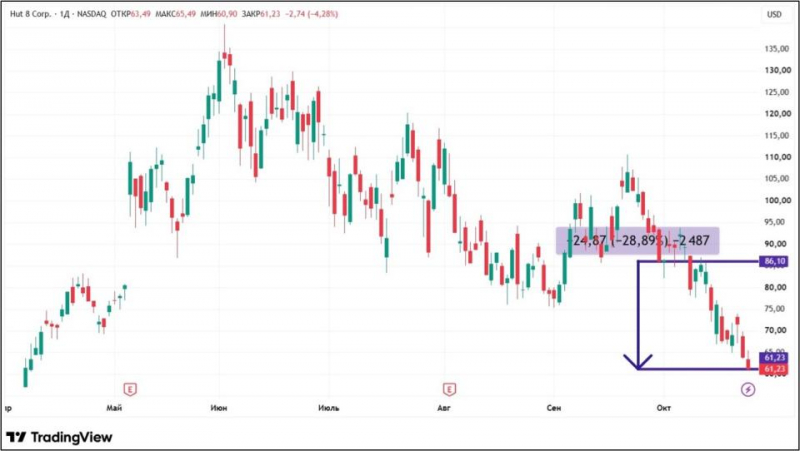The width and height of the screenshot is (800, 451).
Task: Open the earnings marker near Май
Action: click(x=130, y=390)
